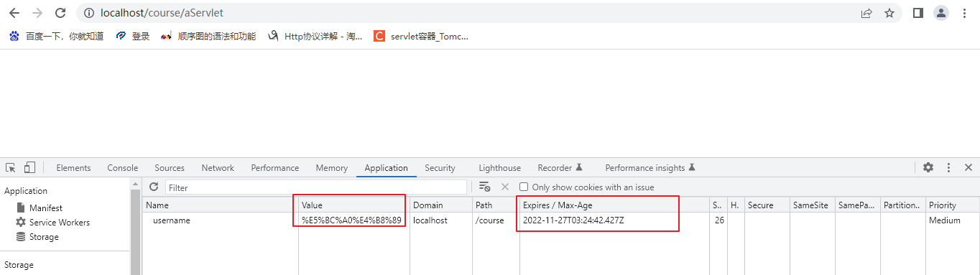980x275 pixels.
Task: Sort by Expires / Max-Age column
Action: [614, 205]
